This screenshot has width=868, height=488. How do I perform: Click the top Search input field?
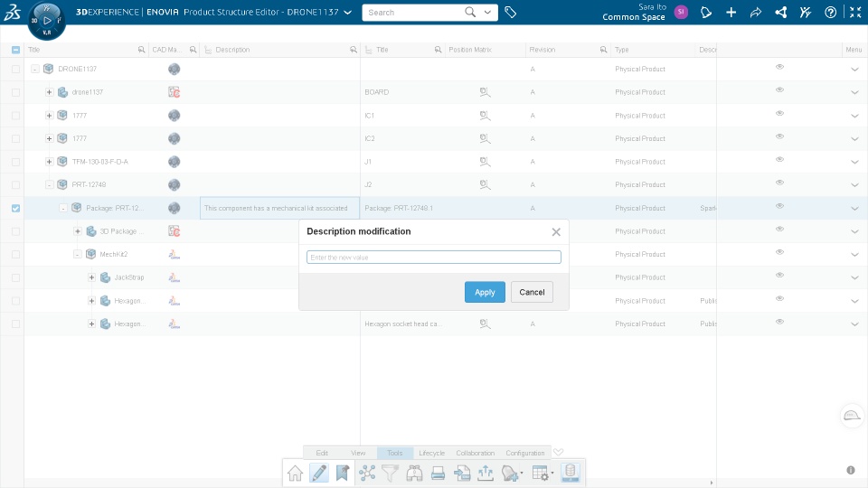(x=413, y=12)
